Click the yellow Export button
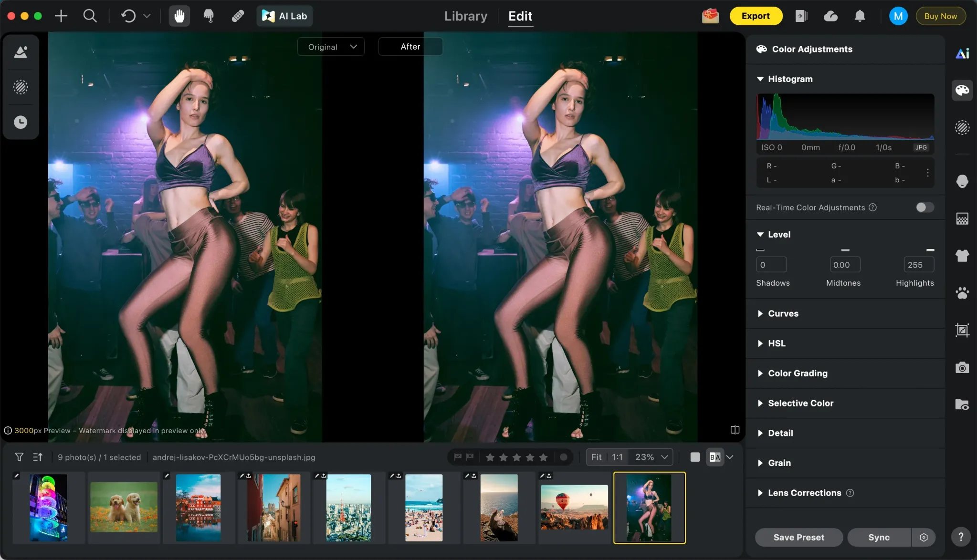This screenshot has height=560, width=977. pos(756,16)
